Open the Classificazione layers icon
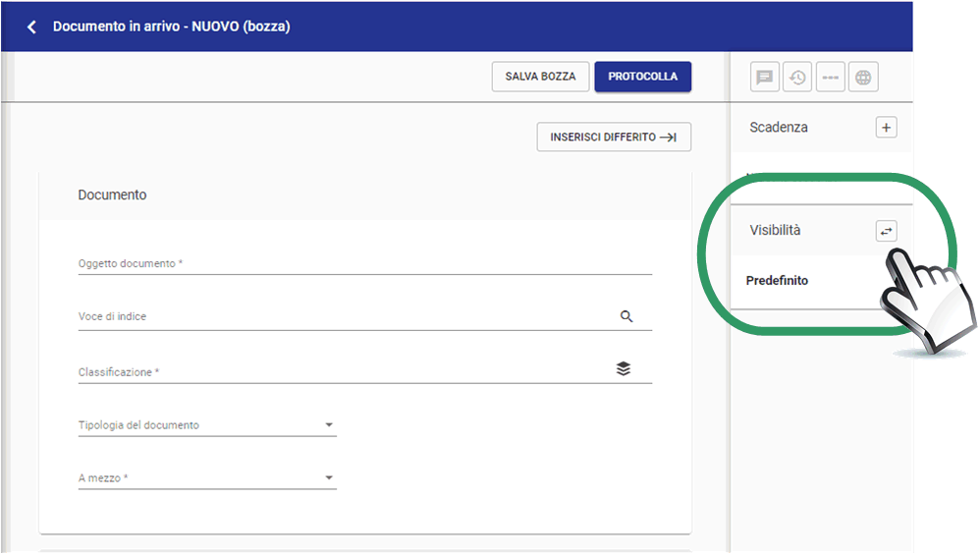980x554 pixels. tap(624, 369)
